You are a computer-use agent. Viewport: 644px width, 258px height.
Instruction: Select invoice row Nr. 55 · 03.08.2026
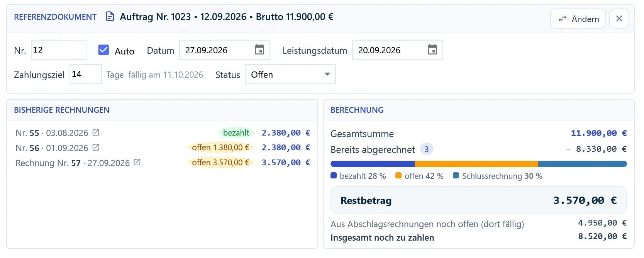(163, 133)
